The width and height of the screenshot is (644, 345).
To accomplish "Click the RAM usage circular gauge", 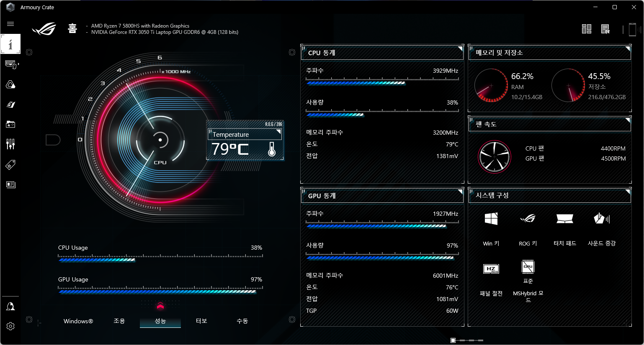I will coord(491,85).
